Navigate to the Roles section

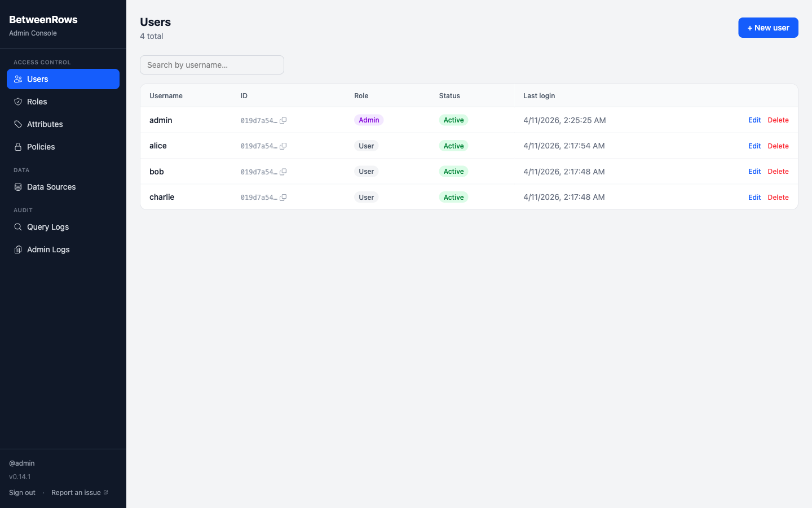tap(36, 102)
